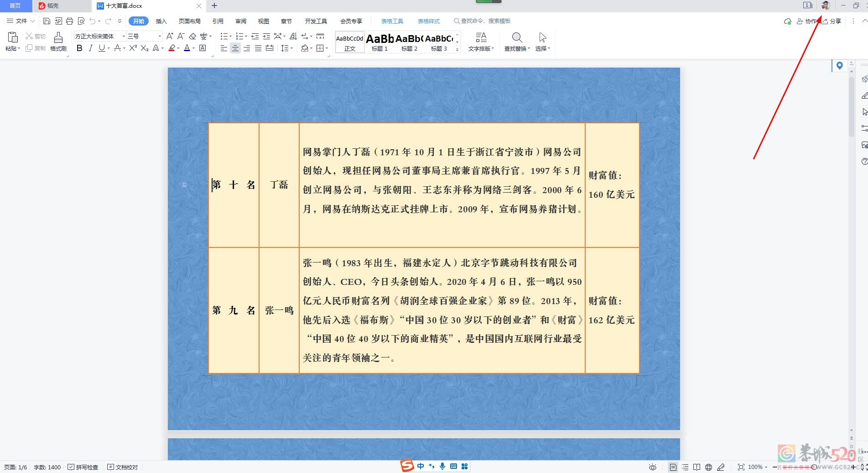
Task: Switch to the 页面布局 ribbon tab
Action: tap(189, 21)
